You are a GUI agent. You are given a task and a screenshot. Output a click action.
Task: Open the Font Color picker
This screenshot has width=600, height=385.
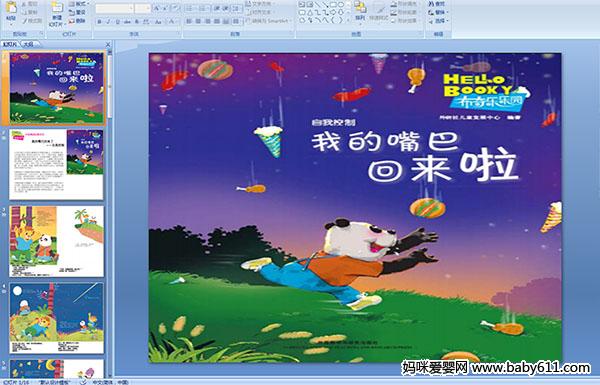[x=172, y=22]
